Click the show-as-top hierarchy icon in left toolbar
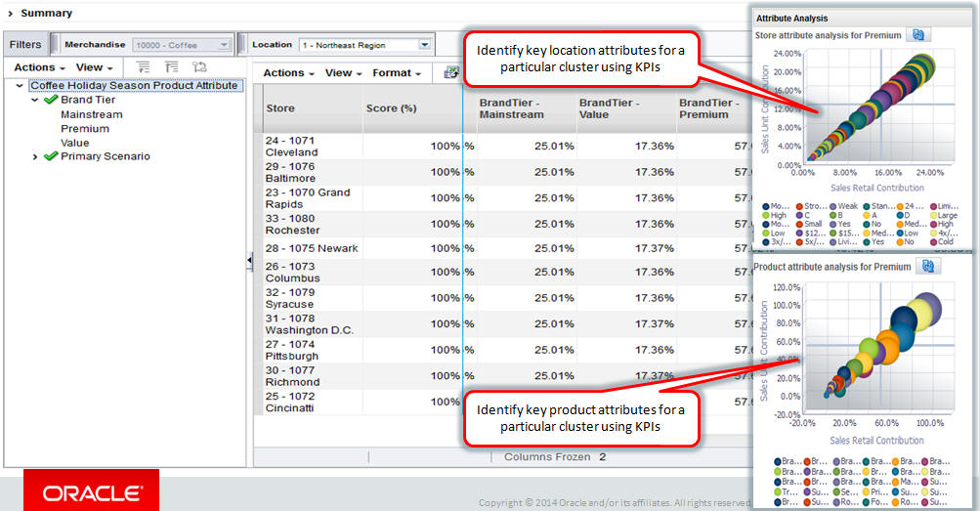Screen dimensions: 980x511 [x=199, y=66]
